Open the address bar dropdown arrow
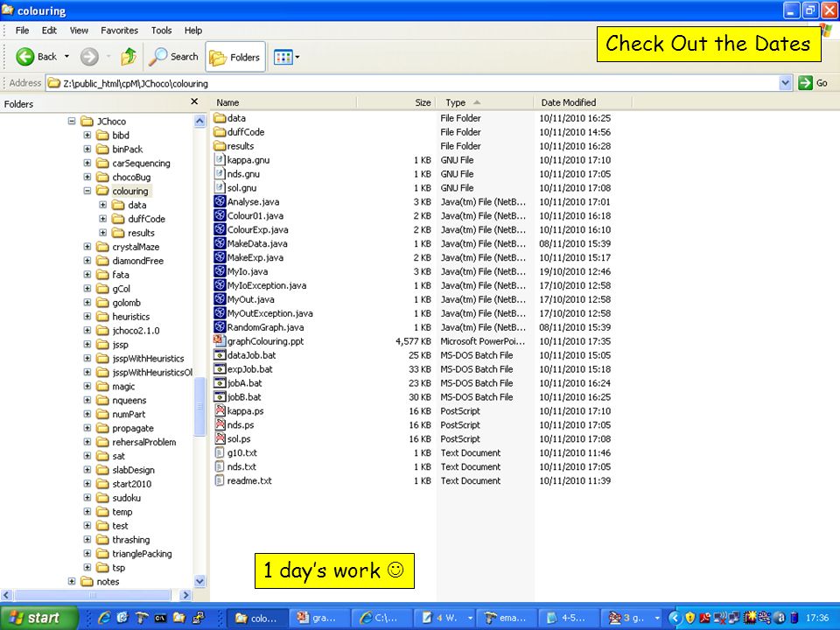840x630 pixels. [x=785, y=83]
